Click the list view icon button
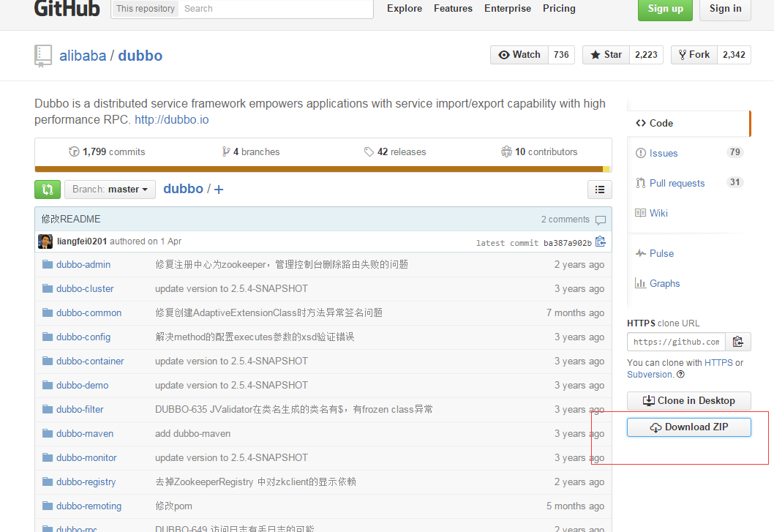 (600, 190)
